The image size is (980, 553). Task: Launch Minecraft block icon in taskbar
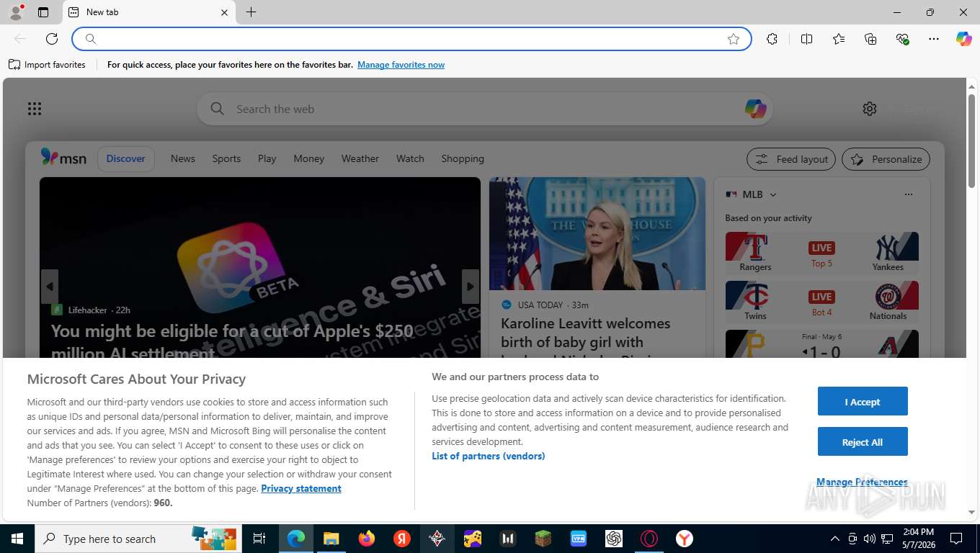543,539
